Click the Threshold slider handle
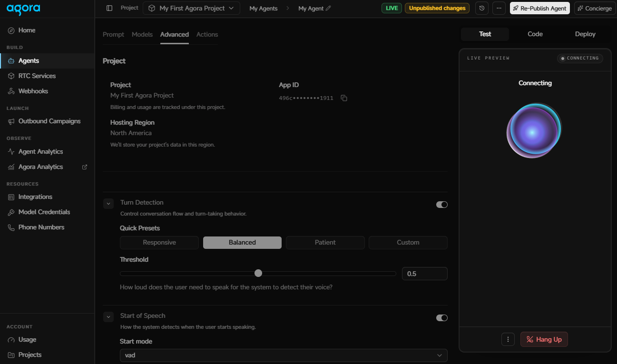Image resolution: width=617 pixels, height=364 pixels. coord(258,273)
